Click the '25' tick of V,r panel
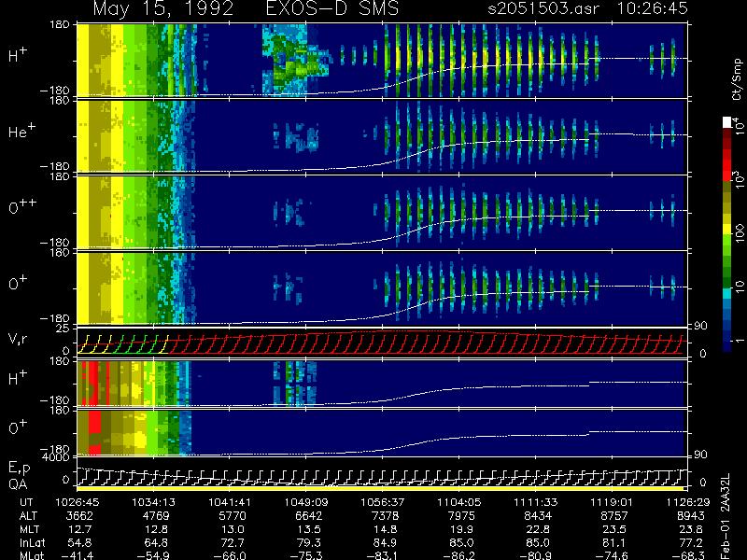Viewport: 747px width, 560px height. [63, 329]
